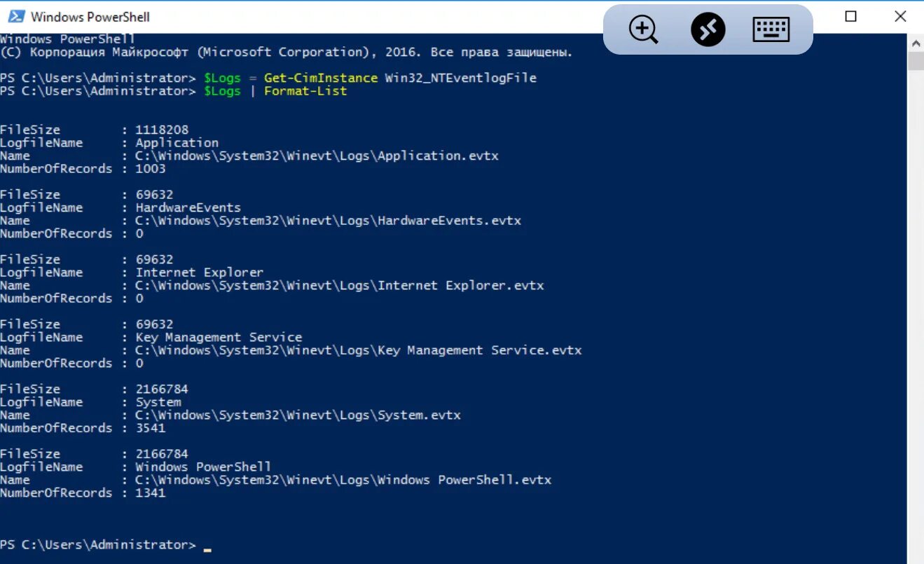924x564 pixels.
Task: Click FileSize value 1118208
Action: pyautogui.click(x=162, y=130)
